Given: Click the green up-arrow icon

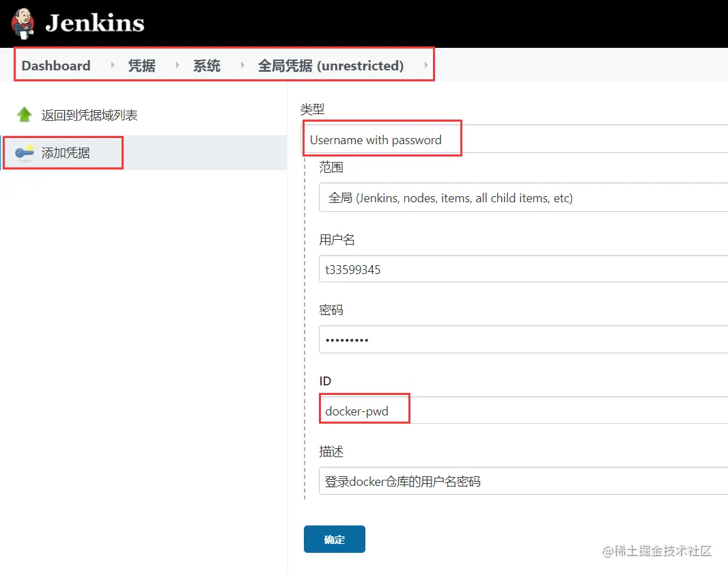Looking at the screenshot, I should pos(24,115).
